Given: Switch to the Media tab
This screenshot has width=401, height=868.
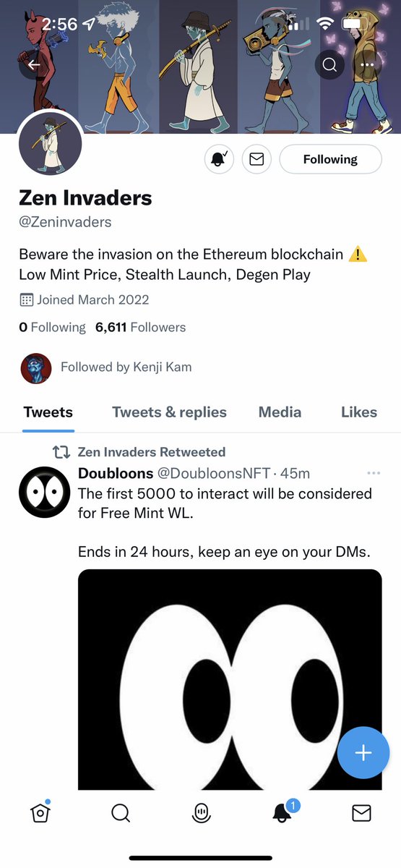Looking at the screenshot, I should (280, 412).
